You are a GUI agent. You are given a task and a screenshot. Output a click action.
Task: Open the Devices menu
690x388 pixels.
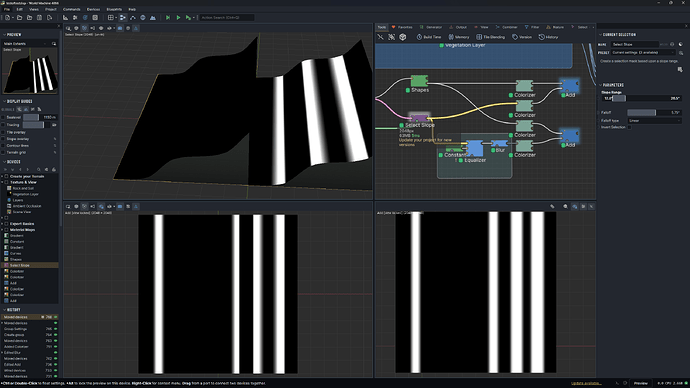[93, 9]
